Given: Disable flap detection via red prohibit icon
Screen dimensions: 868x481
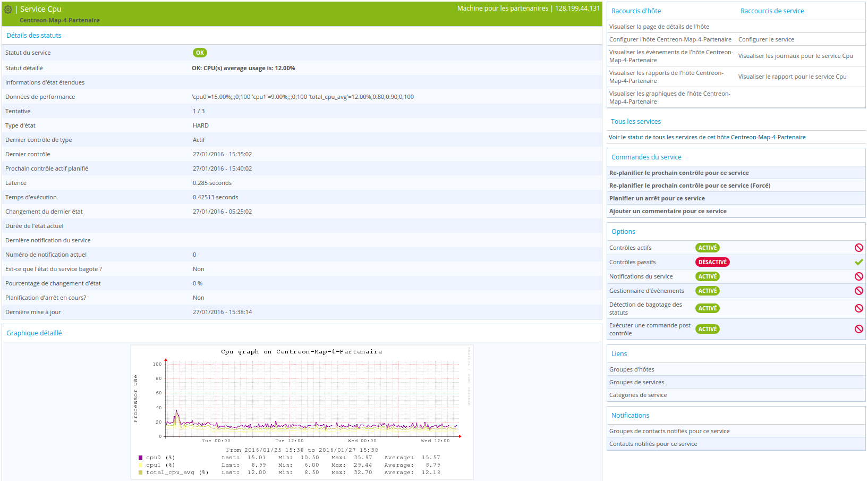Looking at the screenshot, I should pos(858,308).
